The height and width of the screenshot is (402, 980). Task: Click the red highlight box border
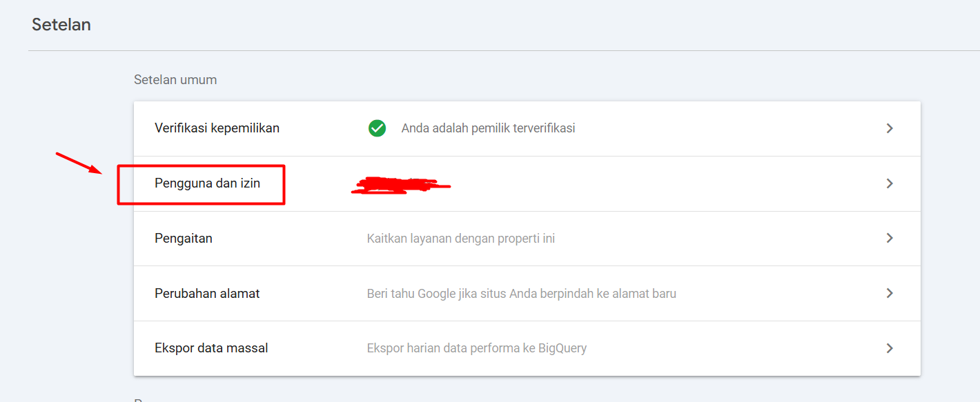tap(200, 165)
